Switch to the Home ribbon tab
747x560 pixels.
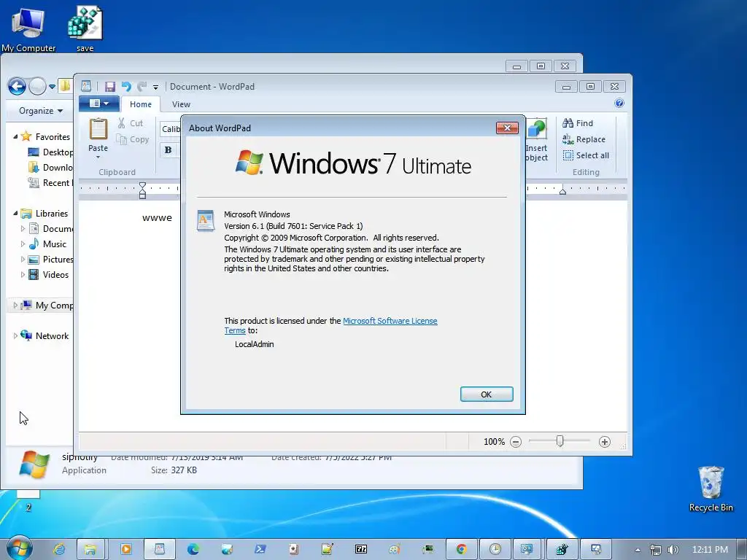pos(141,104)
